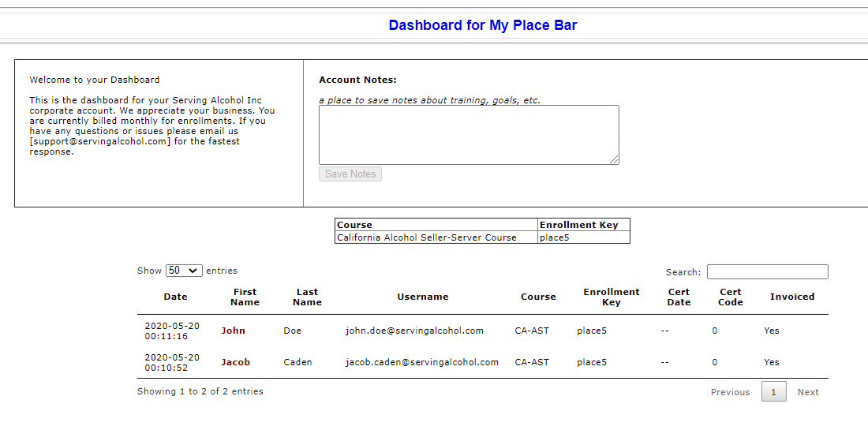Viewport: 868px width, 441px height.
Task: Open the Show entries dropdown set to 50
Action: click(x=184, y=271)
